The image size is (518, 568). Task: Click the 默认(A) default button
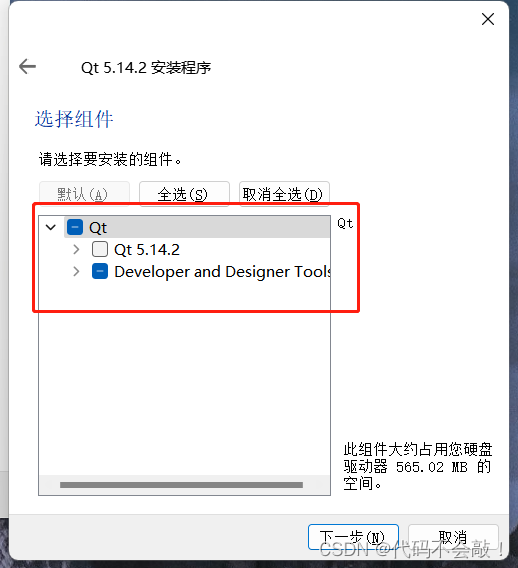(84, 194)
